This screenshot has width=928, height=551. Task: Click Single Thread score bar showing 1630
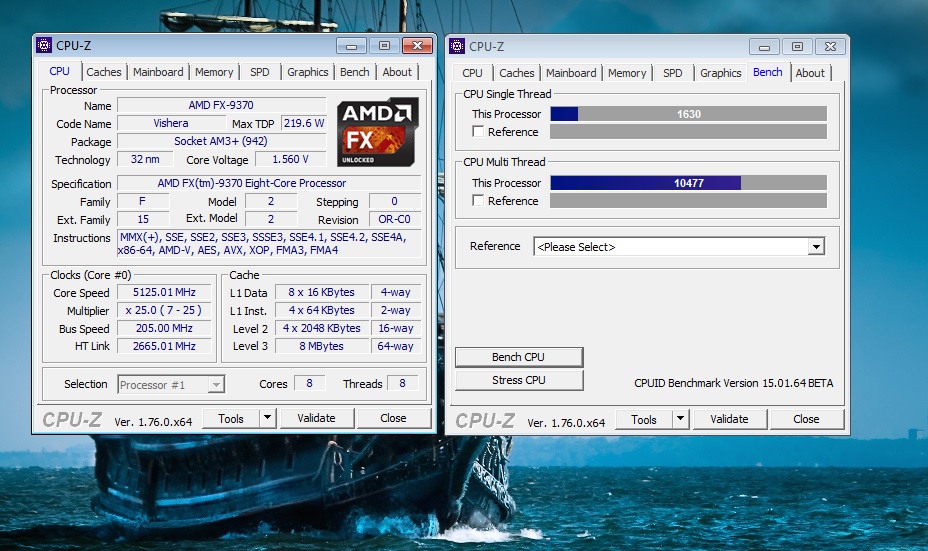(688, 114)
